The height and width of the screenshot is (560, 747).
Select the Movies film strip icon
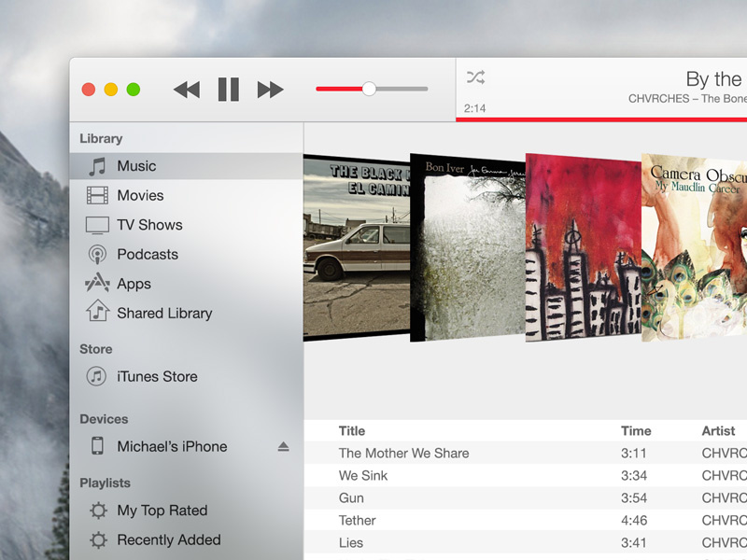[97, 195]
